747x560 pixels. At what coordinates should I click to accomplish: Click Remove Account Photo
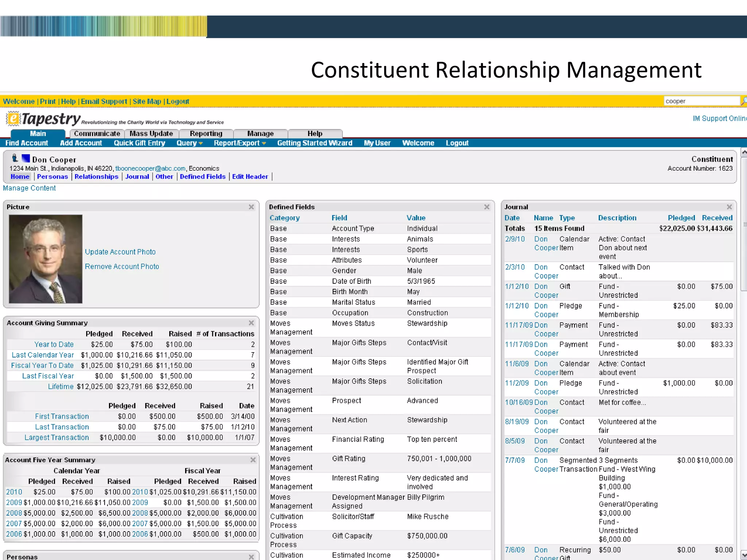click(x=122, y=267)
